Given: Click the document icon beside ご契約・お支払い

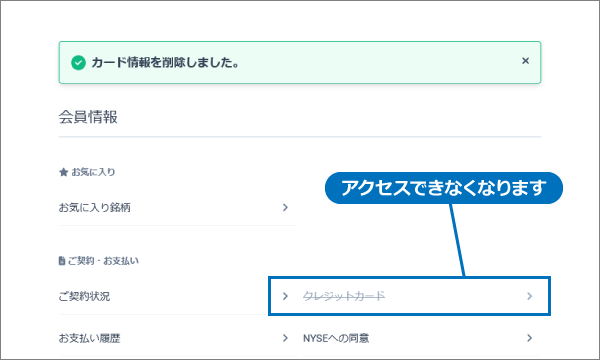Looking at the screenshot, I should [x=62, y=261].
